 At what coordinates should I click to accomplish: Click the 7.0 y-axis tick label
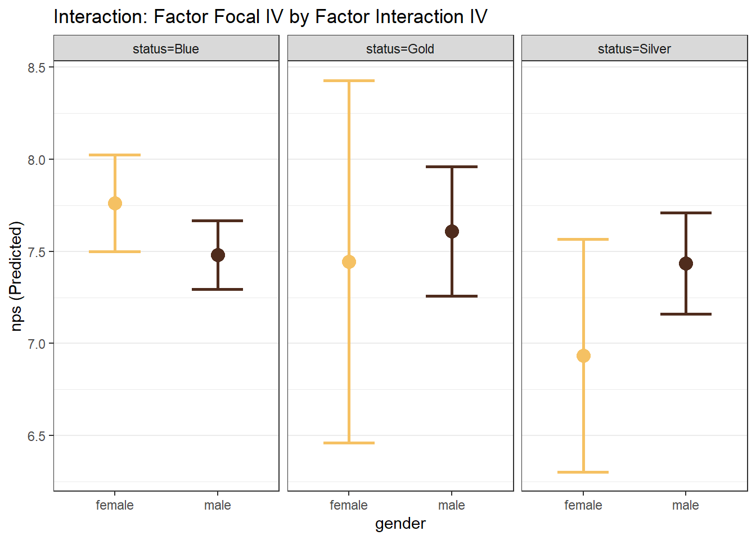[37, 344]
